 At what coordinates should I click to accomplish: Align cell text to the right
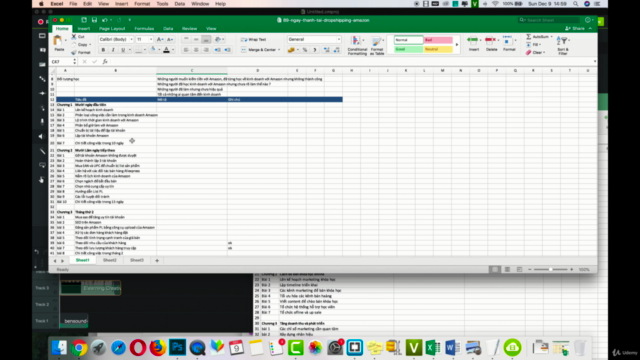point(206,50)
